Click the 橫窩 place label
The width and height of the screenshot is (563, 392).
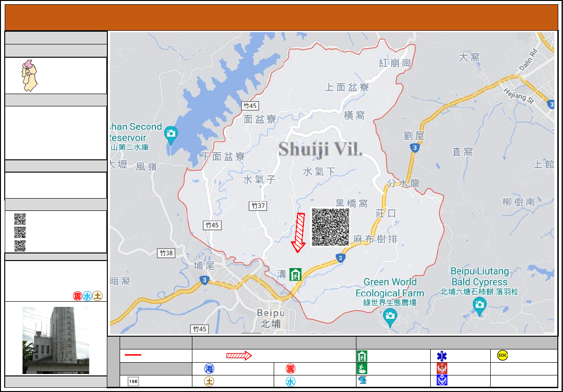355,115
